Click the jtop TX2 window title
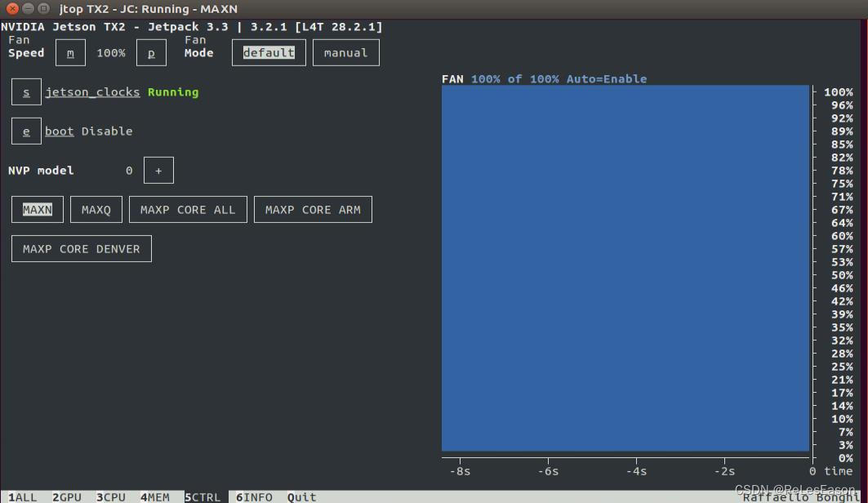This screenshot has height=503, width=868. pos(149,9)
